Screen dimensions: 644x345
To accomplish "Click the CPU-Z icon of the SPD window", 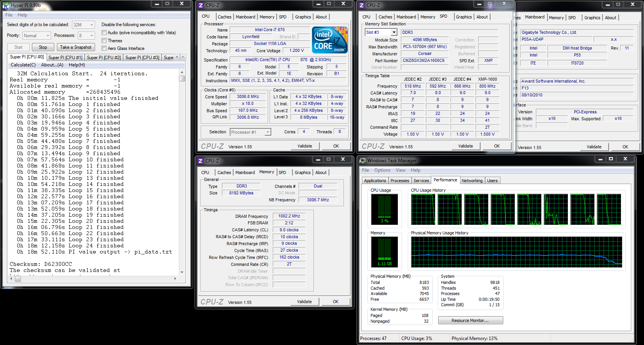I will point(362,5).
